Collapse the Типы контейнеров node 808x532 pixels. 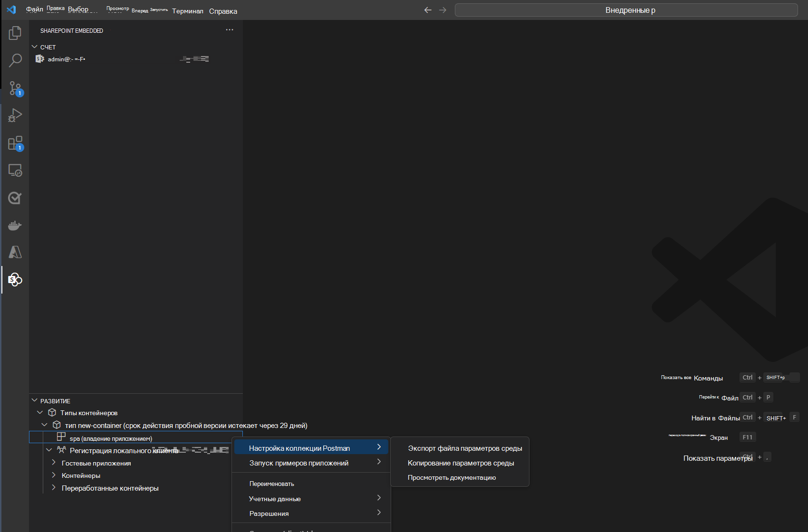point(40,412)
